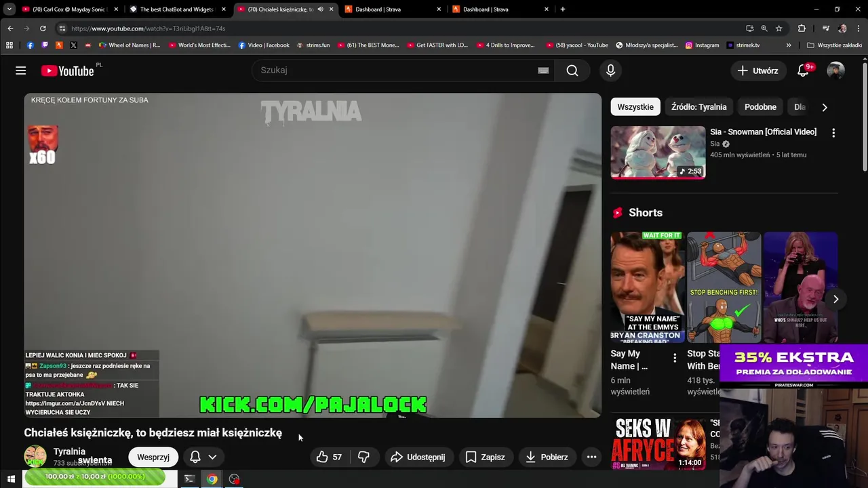Click the 'Udostępnij' share button
Image resolution: width=868 pixels, height=488 pixels.
[x=418, y=457]
